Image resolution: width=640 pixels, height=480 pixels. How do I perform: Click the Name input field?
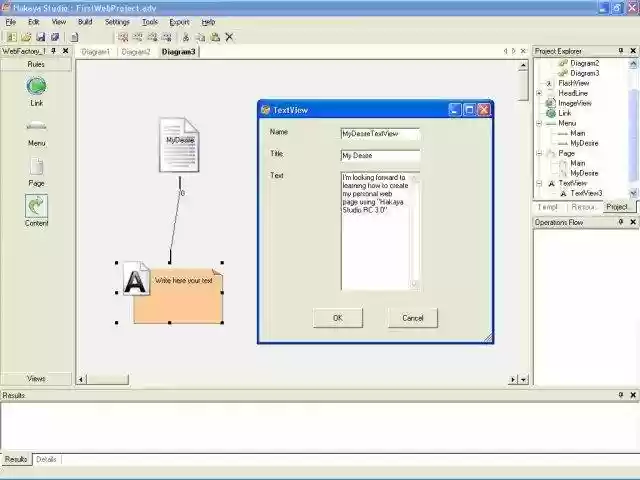(x=380, y=134)
